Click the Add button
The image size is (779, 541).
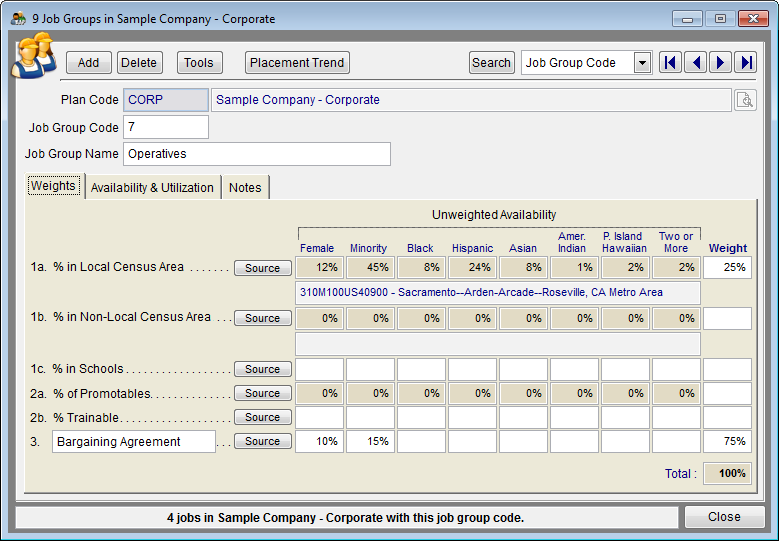coord(88,63)
